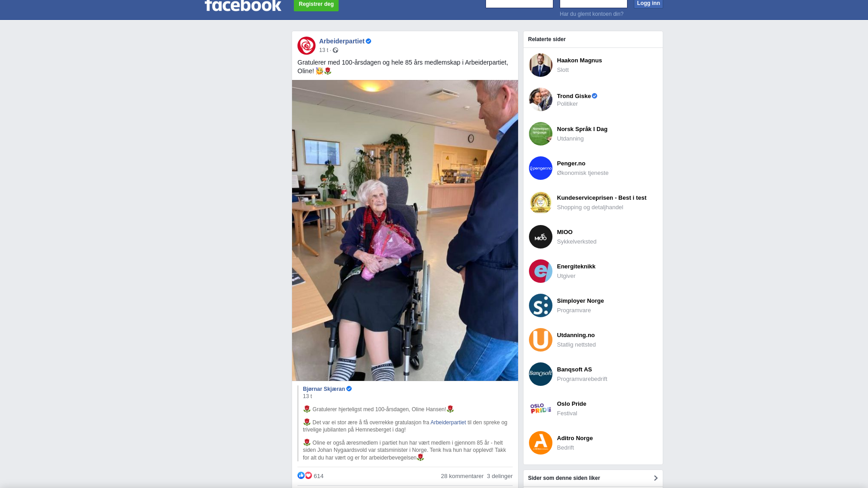Open the 28 kommentarer link
The height and width of the screenshot is (488, 868).
pyautogui.click(x=462, y=476)
